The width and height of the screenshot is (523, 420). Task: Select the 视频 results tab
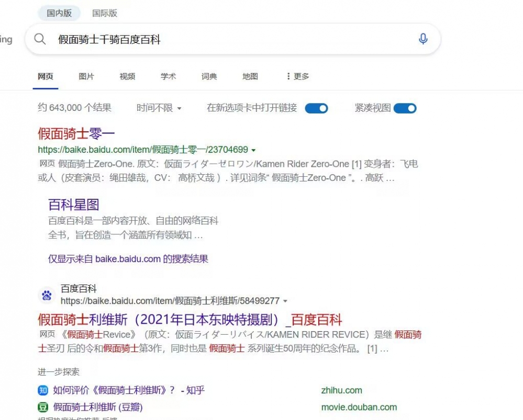127,76
